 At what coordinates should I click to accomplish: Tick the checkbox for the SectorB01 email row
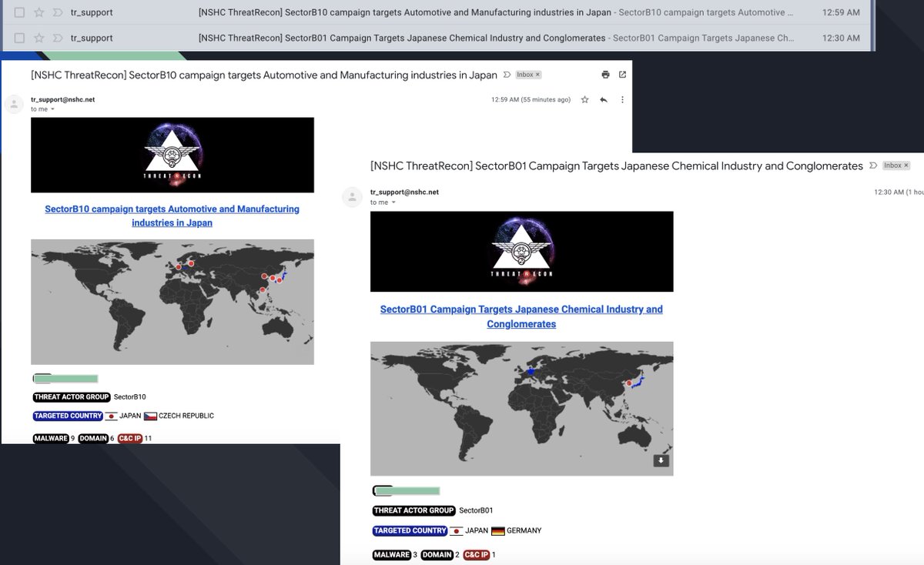click(19, 38)
